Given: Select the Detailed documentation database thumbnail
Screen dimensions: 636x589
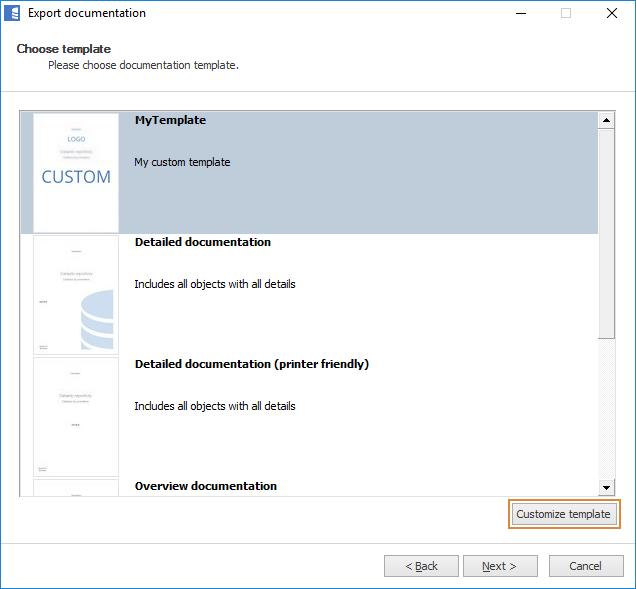Looking at the screenshot, I should (x=76, y=295).
